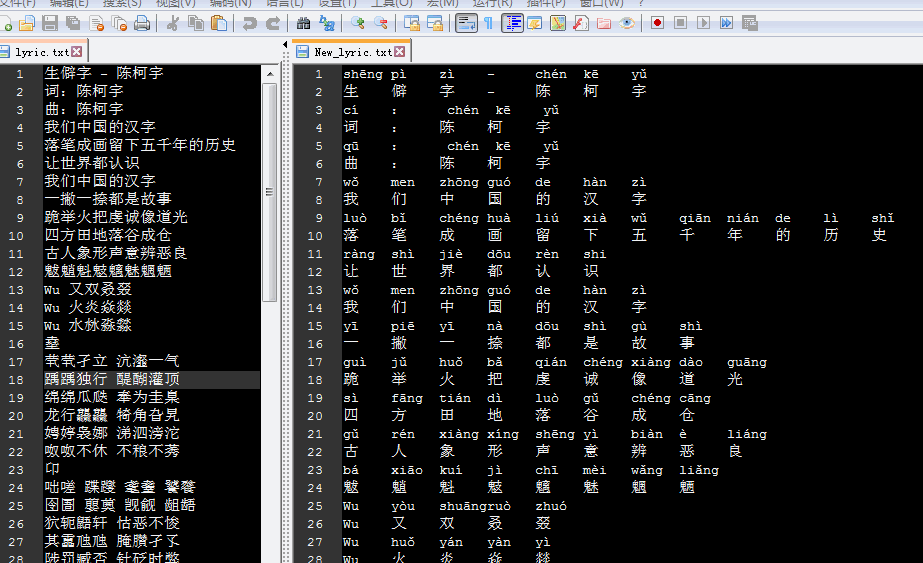Switch to the lyric.txt tab
923x563 pixels.
tap(41, 52)
